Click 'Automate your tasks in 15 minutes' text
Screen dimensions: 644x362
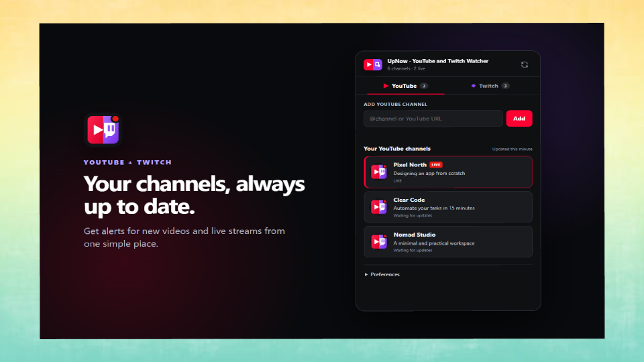(x=434, y=208)
